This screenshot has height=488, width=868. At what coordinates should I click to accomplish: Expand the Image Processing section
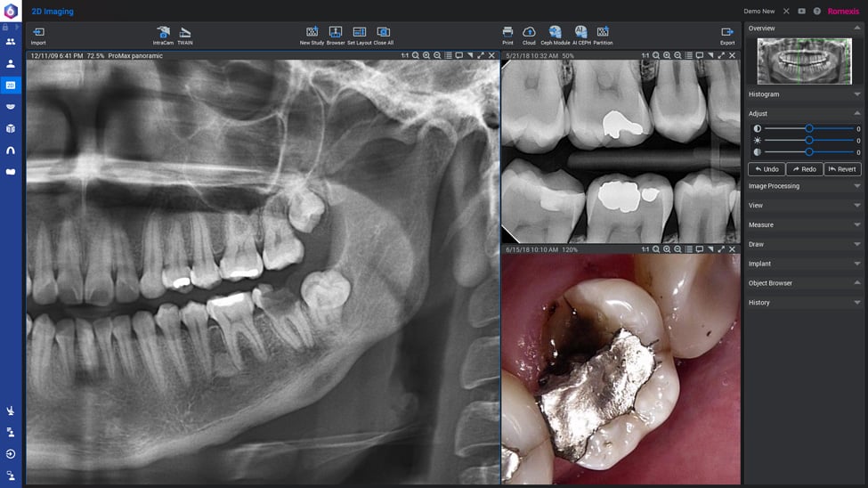(803, 186)
